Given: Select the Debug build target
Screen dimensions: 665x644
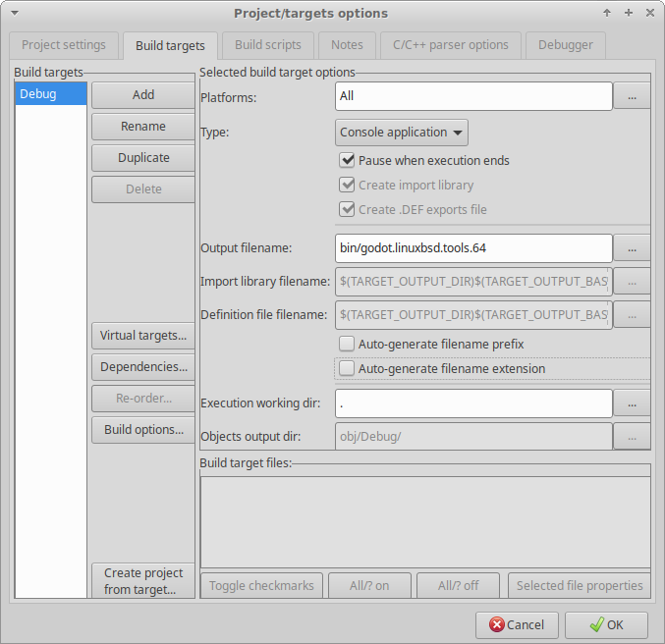Looking at the screenshot, I should pyautogui.click(x=51, y=95).
